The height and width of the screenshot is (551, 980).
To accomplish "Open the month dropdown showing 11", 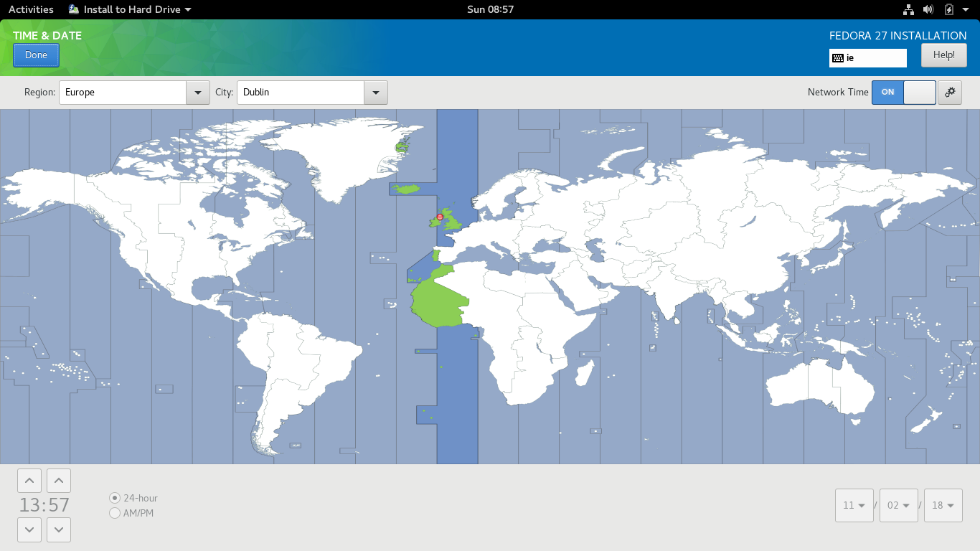I will (854, 505).
